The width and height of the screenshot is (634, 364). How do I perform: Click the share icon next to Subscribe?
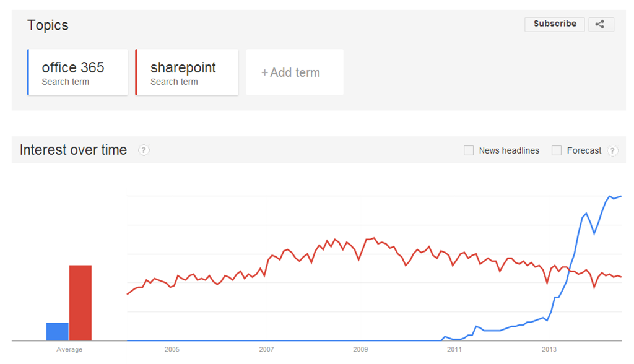pyautogui.click(x=601, y=24)
